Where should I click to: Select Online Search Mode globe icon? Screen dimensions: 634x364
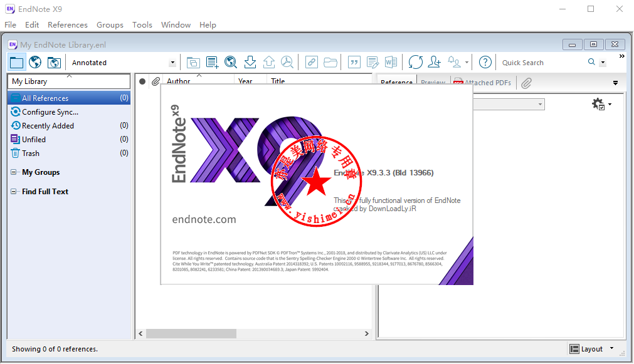pos(35,62)
